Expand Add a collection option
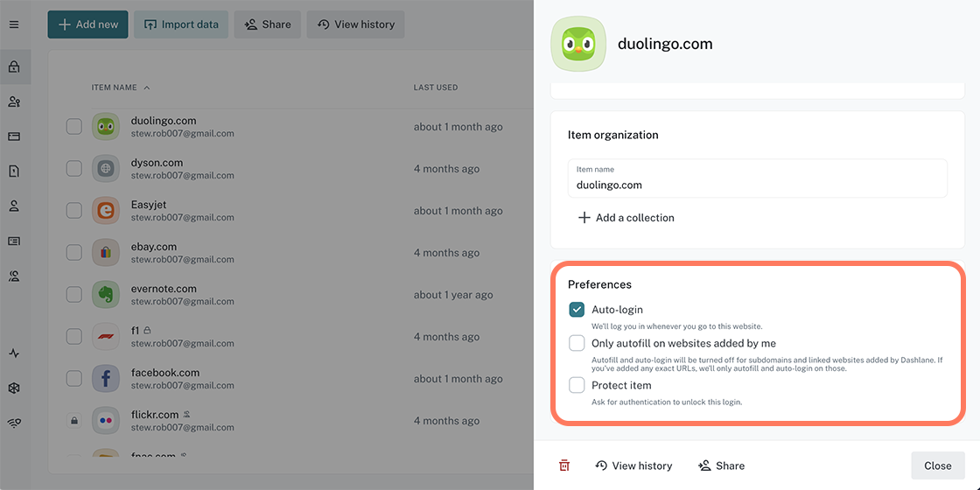Screen dimensions: 980x490 626,218
